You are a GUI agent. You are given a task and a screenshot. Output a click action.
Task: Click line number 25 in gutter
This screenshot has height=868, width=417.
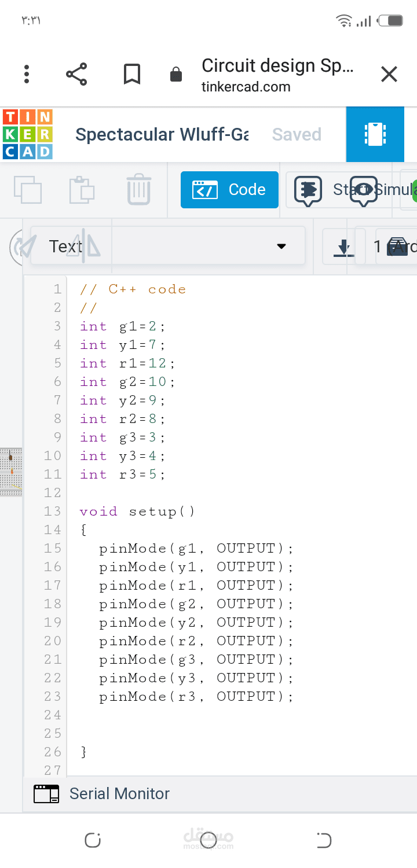click(52, 734)
